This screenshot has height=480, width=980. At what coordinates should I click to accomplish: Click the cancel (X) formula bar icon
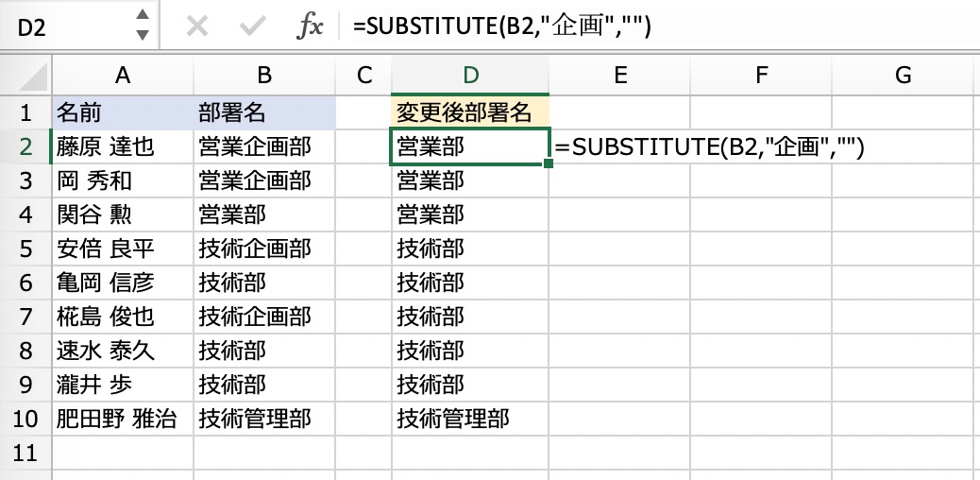point(196,26)
